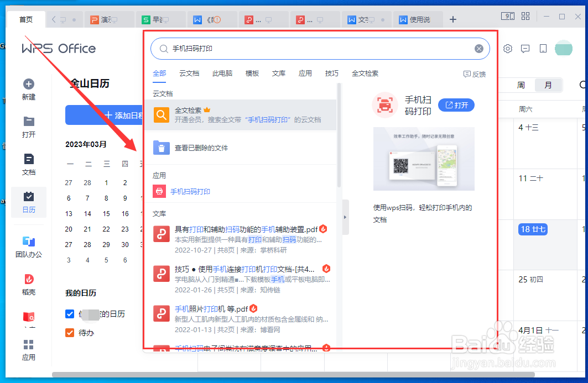Click the PDF icon of 手机照片打印机 result

162,314
